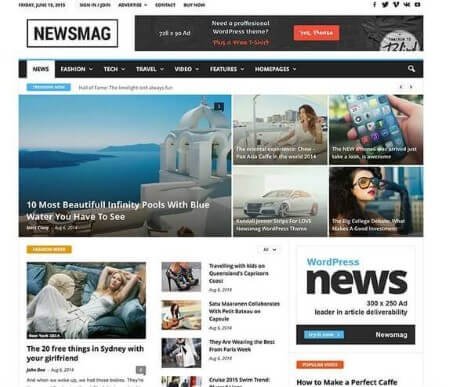Click the red Yes, Please ad button
Screen dimensions: 450x387
point(316,33)
